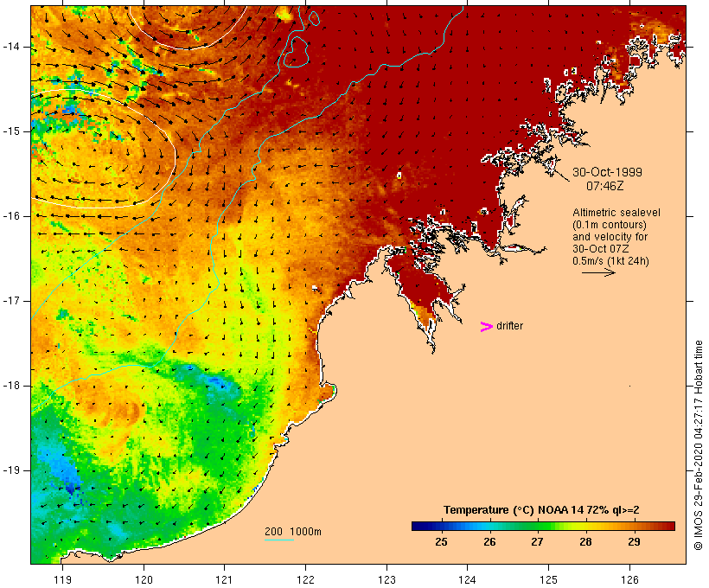Click the '(0.1m contours)' caption line
Screen dimensions: 709x588
coord(610,225)
